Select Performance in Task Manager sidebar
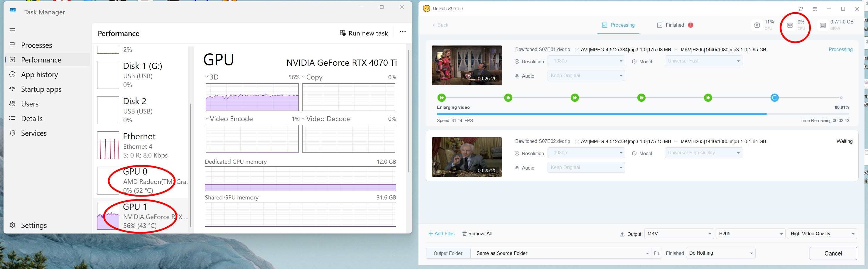This screenshot has height=269, width=868. (x=48, y=60)
